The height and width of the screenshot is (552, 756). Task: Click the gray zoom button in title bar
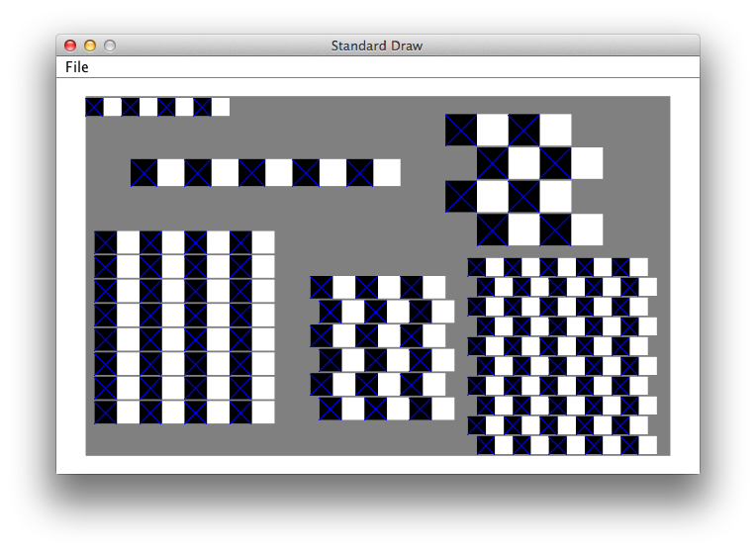point(110,46)
